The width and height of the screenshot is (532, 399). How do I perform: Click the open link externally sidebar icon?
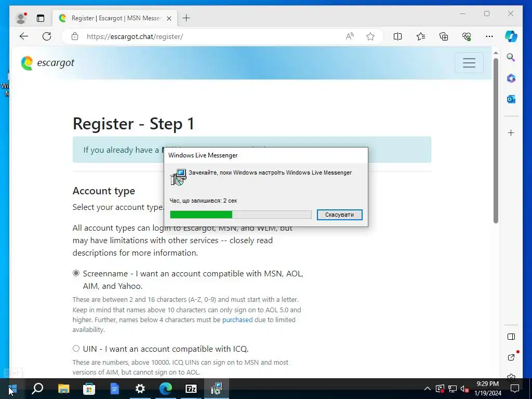[x=511, y=357]
